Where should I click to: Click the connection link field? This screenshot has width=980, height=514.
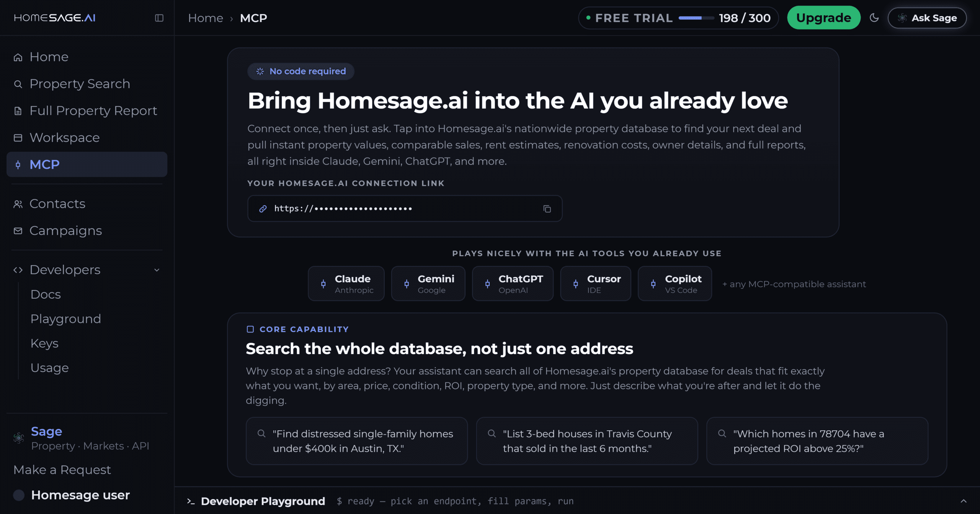[405, 208]
